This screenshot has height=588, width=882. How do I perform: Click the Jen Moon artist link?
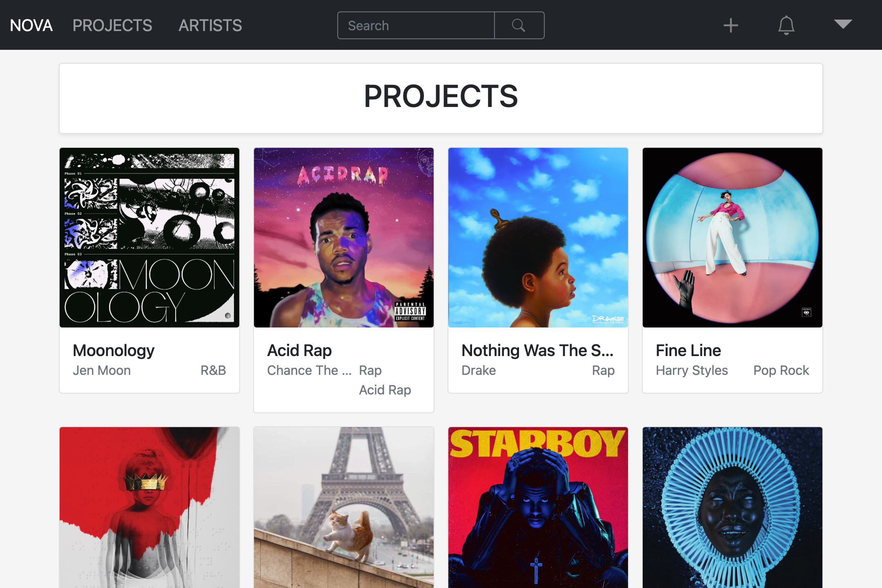102,370
